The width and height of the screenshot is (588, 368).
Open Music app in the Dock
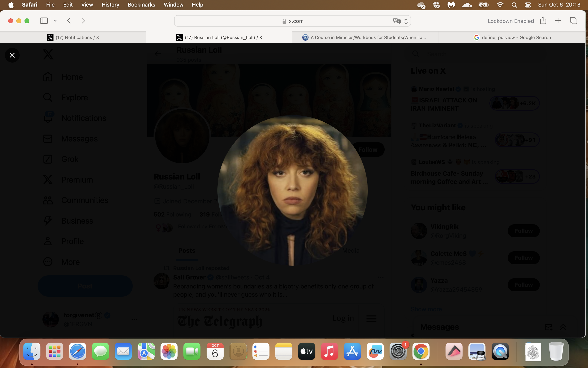(x=330, y=351)
